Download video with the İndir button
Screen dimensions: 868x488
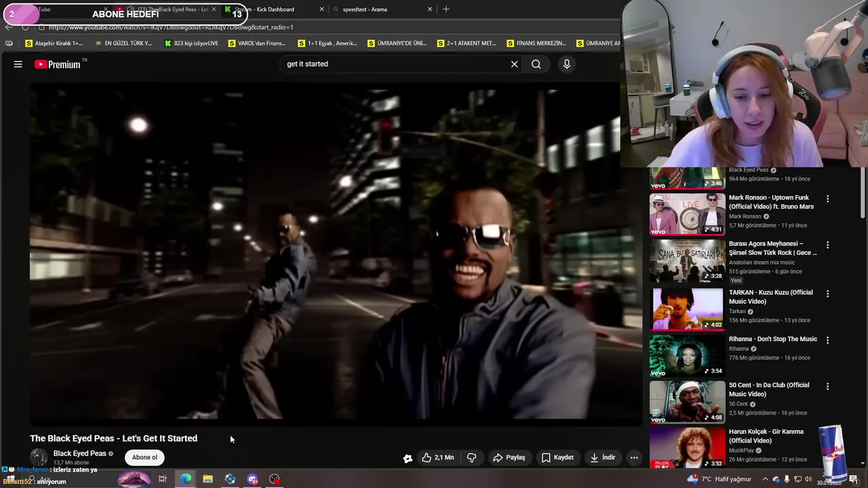pyautogui.click(x=602, y=457)
